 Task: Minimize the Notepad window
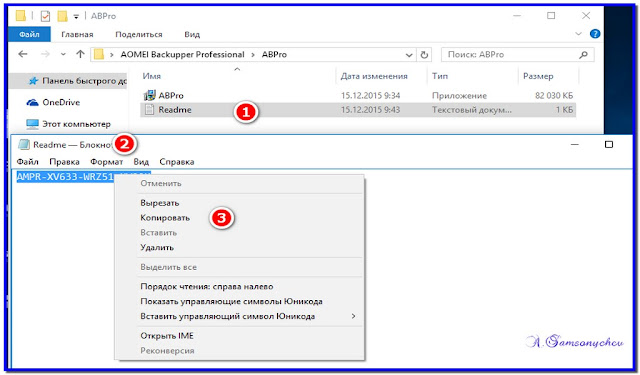(x=575, y=144)
